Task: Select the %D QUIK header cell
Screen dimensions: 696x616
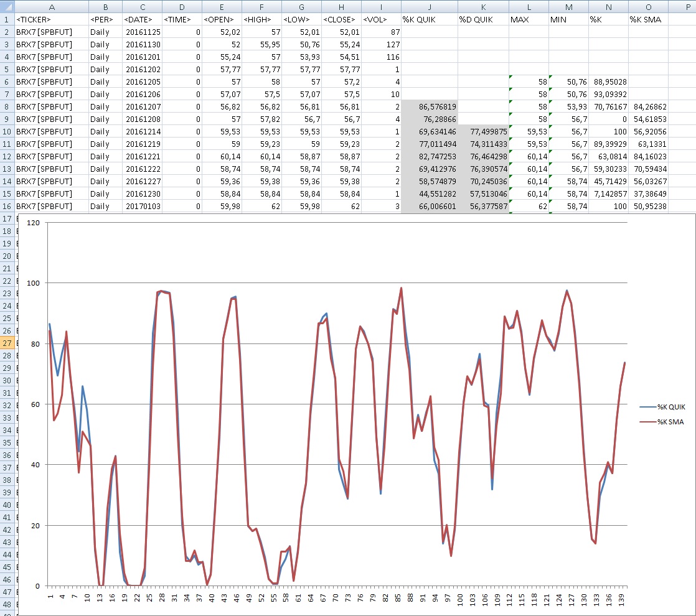Action: [483, 19]
